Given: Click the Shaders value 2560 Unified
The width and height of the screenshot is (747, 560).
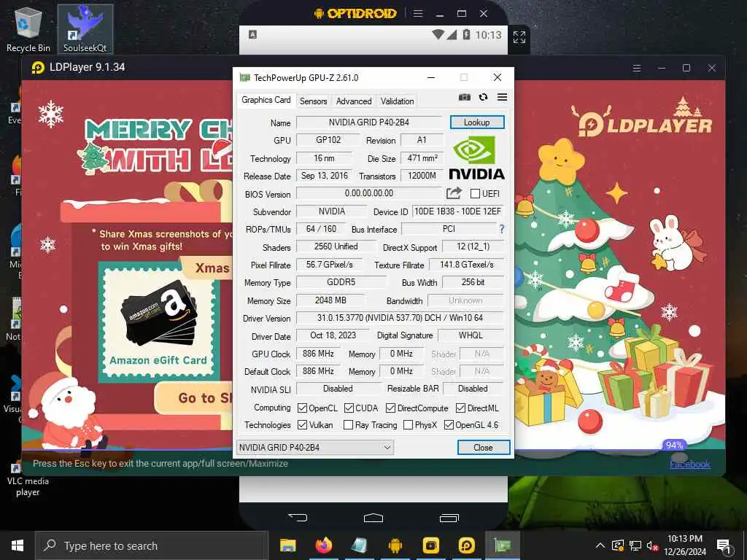Looking at the screenshot, I should coord(336,246).
